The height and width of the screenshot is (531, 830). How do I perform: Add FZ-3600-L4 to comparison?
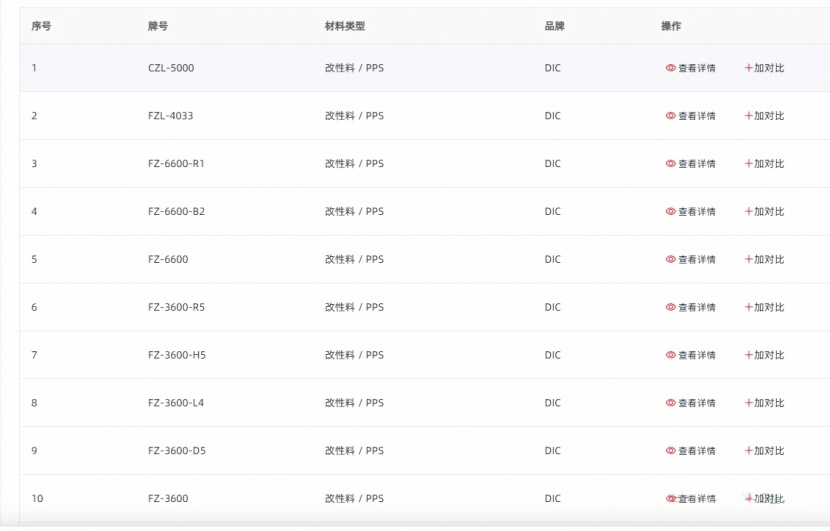[764, 403]
